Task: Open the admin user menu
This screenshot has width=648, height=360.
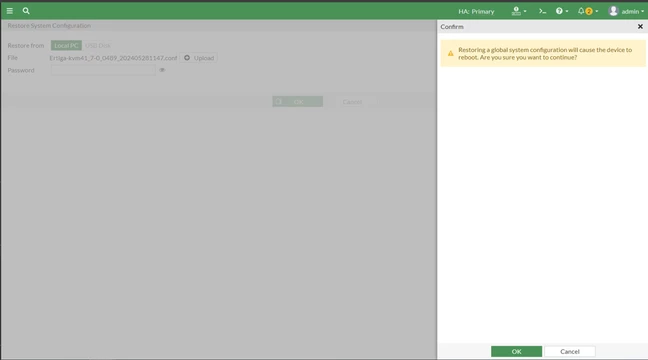Action: coord(626,11)
